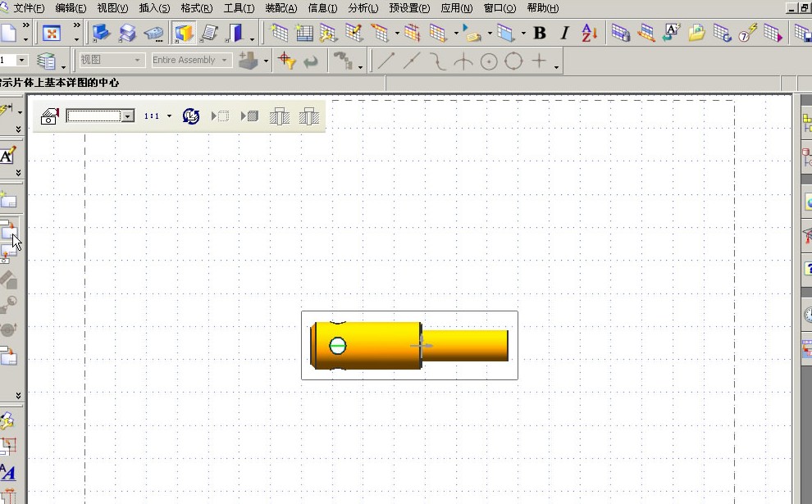Viewport: 812px width, 504px height.
Task: Open the 工具(T) menu
Action: [x=239, y=8]
